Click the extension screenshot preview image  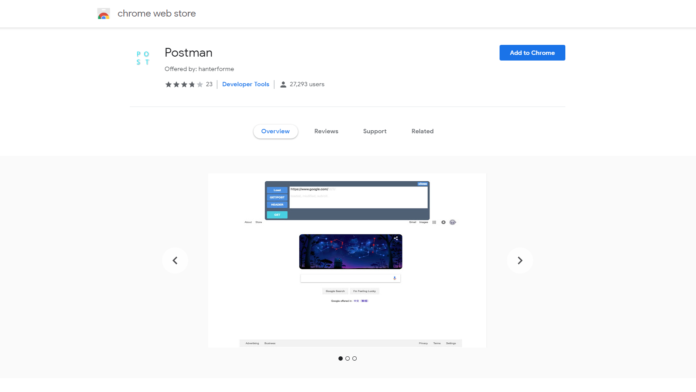tap(347, 260)
